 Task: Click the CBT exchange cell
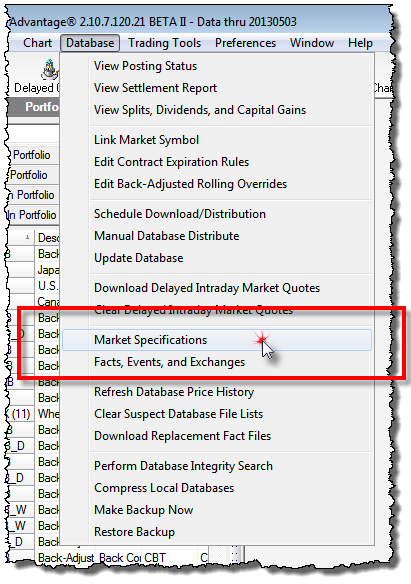169,558
